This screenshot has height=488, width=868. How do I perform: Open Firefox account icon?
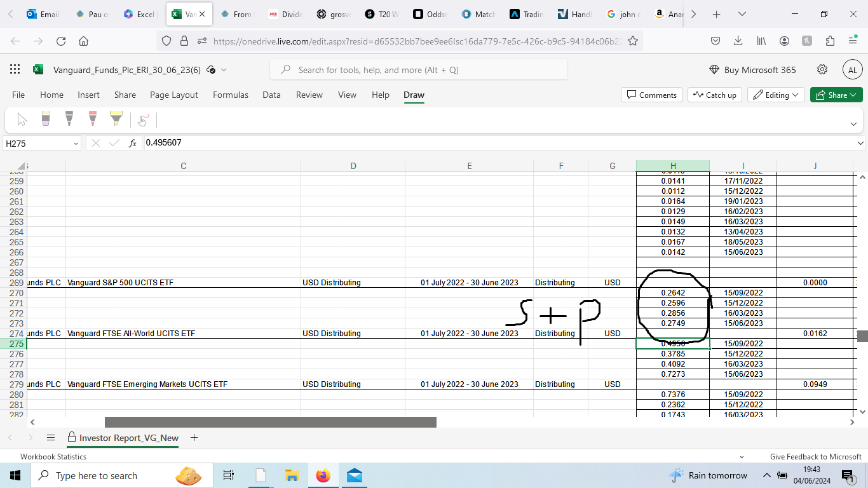point(784,41)
